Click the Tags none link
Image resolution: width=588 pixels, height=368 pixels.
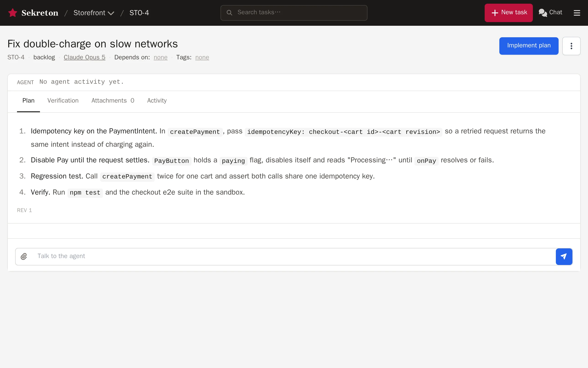(202, 57)
